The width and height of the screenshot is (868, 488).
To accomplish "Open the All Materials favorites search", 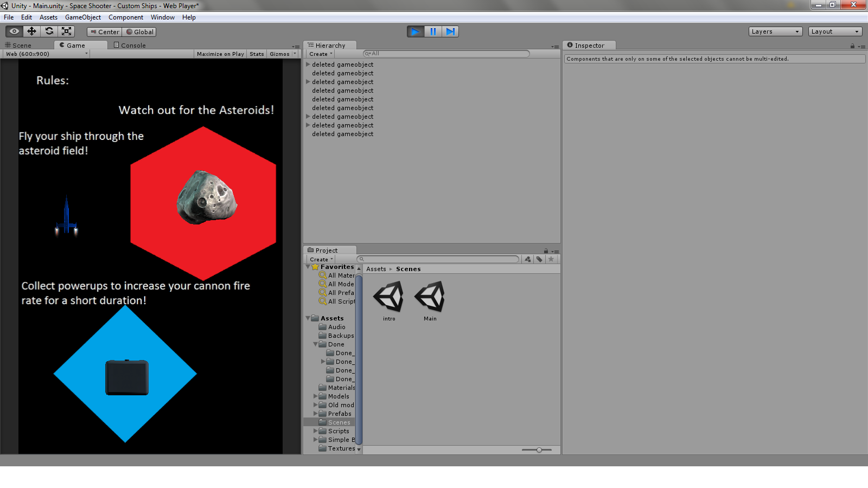I will 340,275.
